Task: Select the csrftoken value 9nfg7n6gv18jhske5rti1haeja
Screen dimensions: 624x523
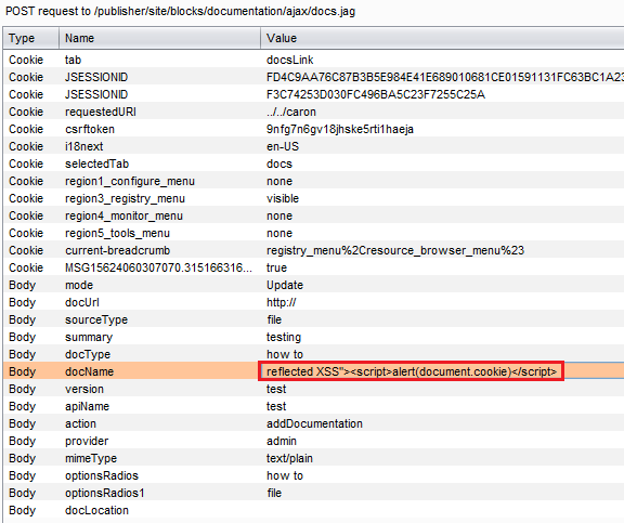Action: pyautogui.click(x=340, y=129)
